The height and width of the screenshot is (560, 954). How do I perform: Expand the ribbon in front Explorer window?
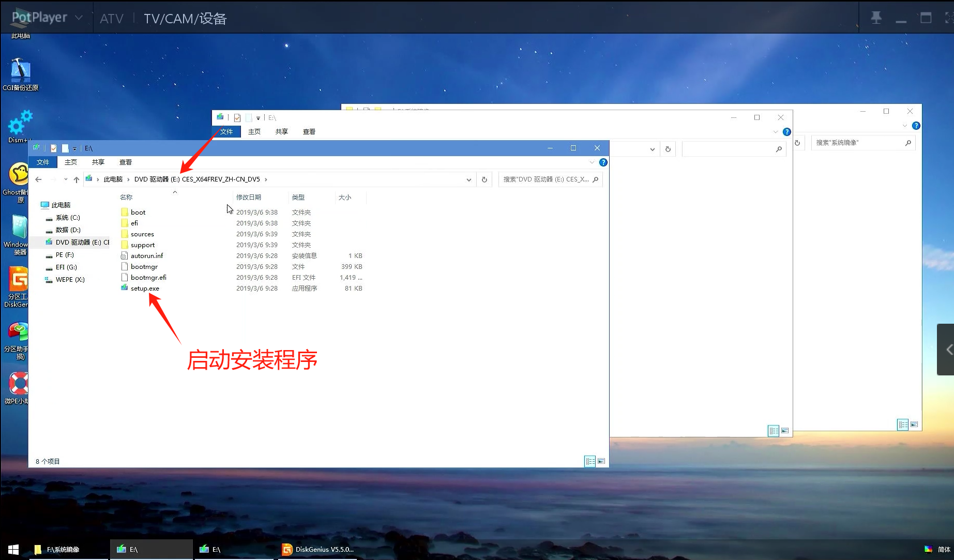(x=592, y=162)
